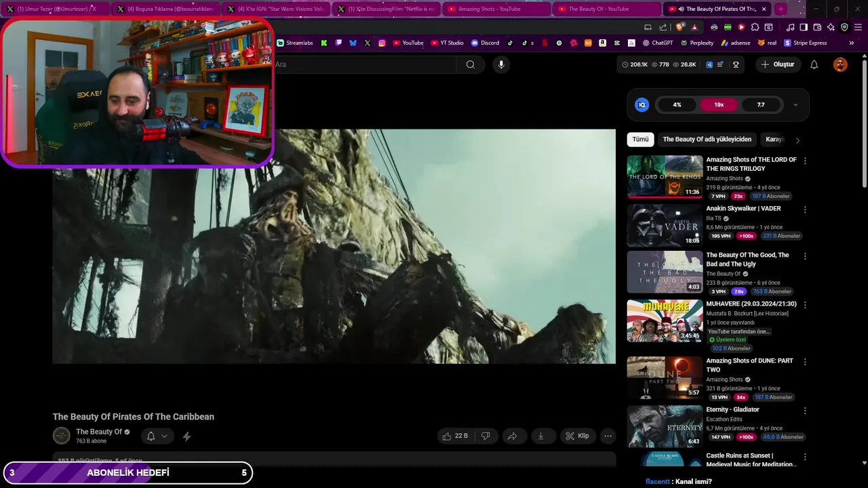Switch to the DiscussingFilm Netflix tab
Screen dimensions: 868x488
point(387,9)
